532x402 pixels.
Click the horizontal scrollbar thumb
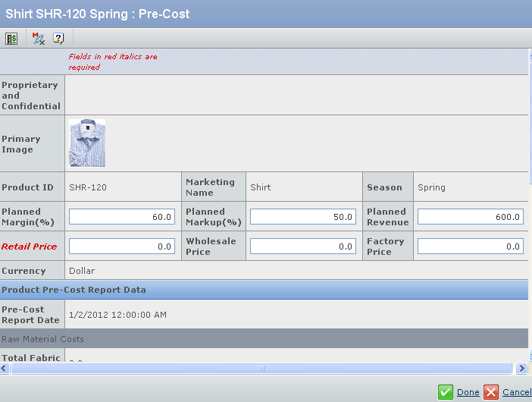coord(261,368)
